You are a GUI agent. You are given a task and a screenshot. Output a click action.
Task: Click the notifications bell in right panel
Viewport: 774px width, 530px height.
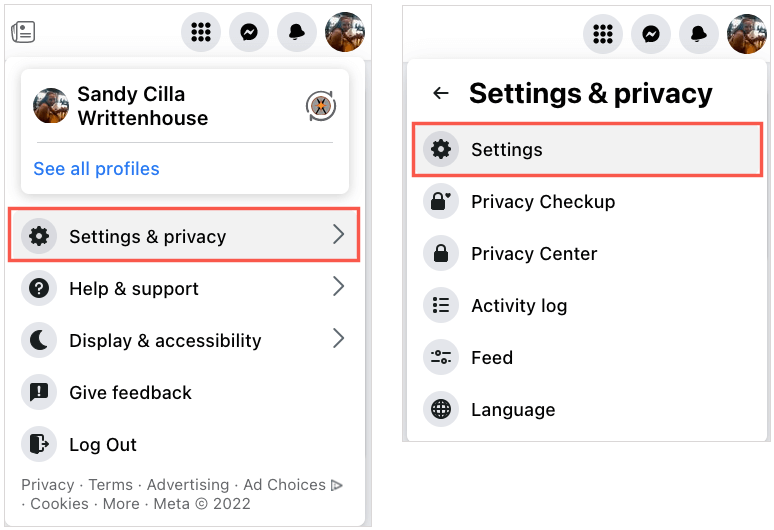point(698,34)
